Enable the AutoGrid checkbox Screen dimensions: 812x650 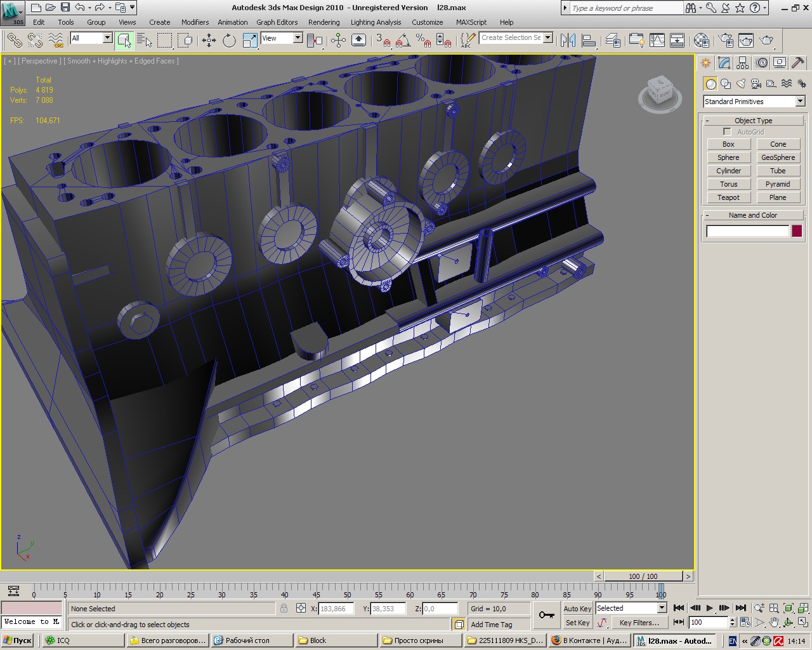pos(727,132)
